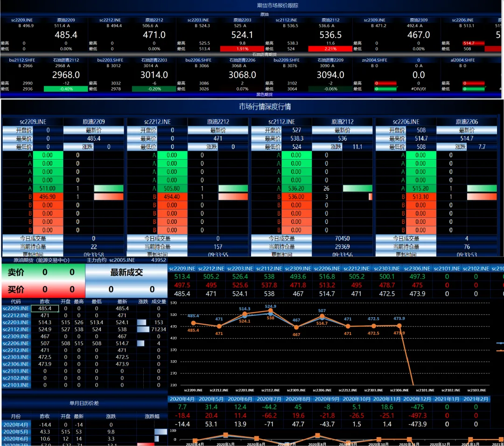
Task: Click the 507 data label on the line chart
Action: point(322,311)
